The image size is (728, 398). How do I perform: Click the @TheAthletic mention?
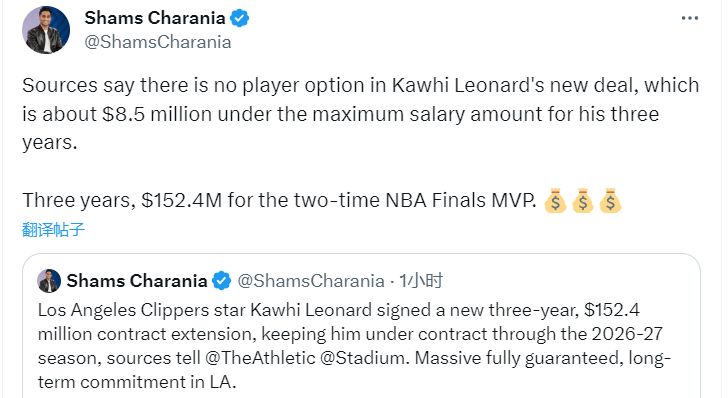(260, 358)
